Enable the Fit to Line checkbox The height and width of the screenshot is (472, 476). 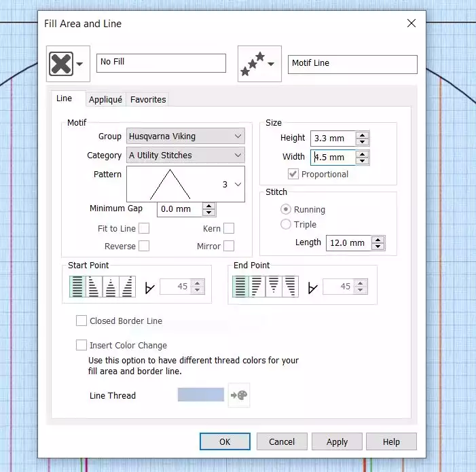pyautogui.click(x=144, y=228)
